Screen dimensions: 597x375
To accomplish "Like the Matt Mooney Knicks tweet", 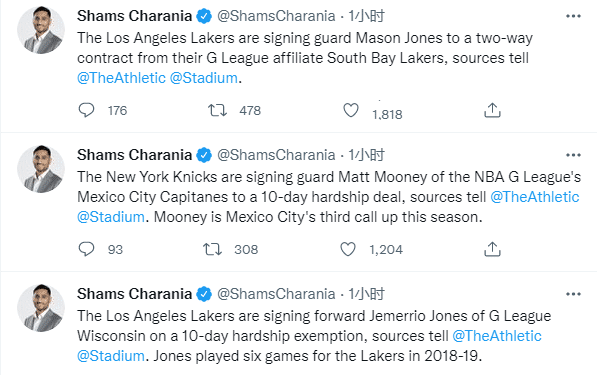I will click(x=348, y=249).
